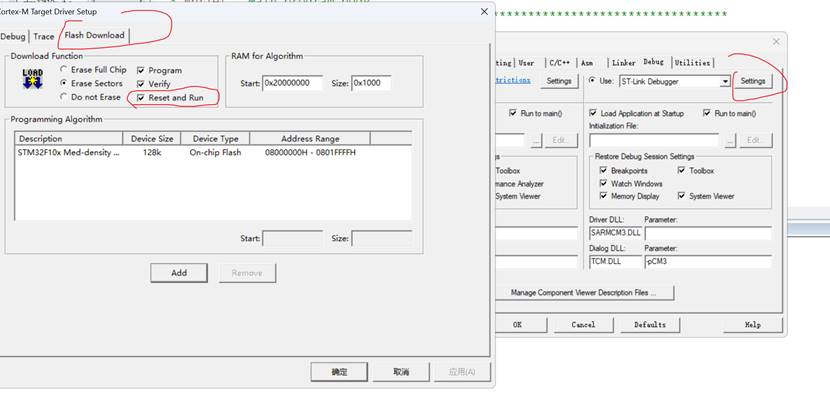
Task: Click Cancel in Options dialog
Action: coord(583,325)
